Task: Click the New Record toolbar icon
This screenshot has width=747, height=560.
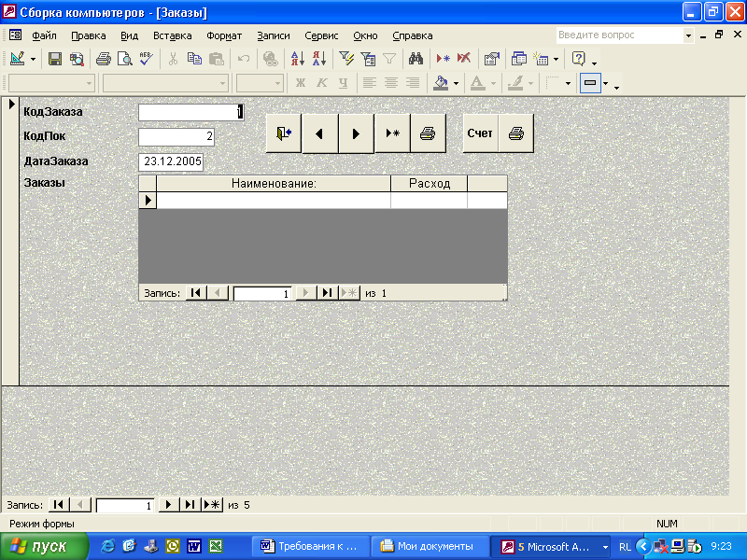Action: tap(443, 59)
